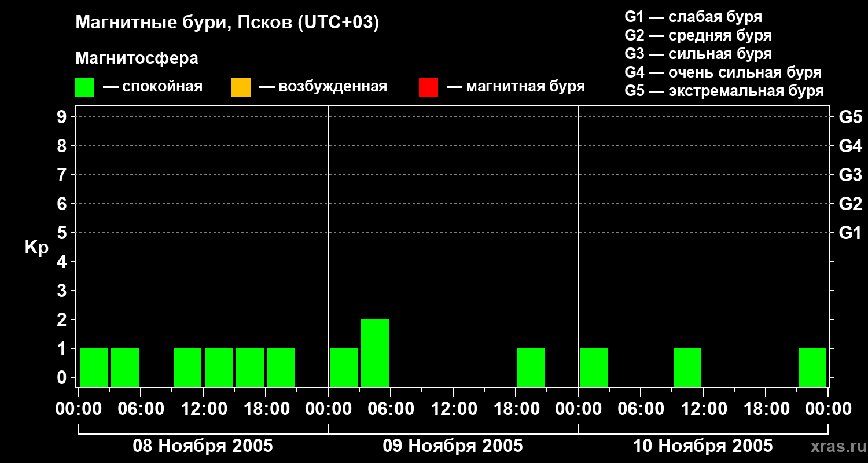Click the «G5 — экстремальная буря» legend line
This screenshot has width=868, height=463.
[x=724, y=91]
